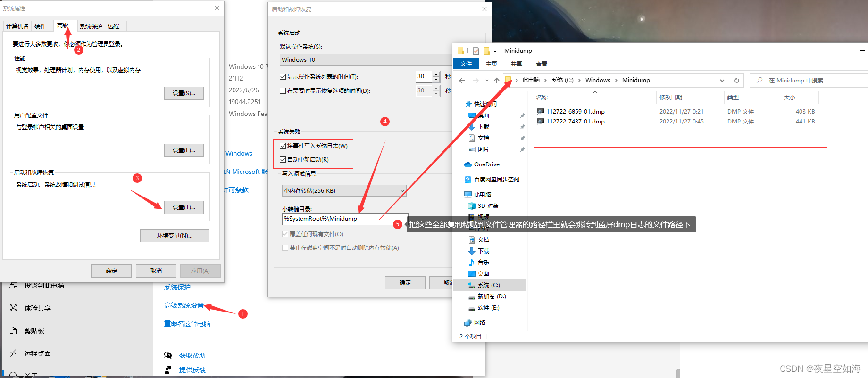Select file 112722-6859-01.dmp
Screen dimensions: 868x378
575,112
